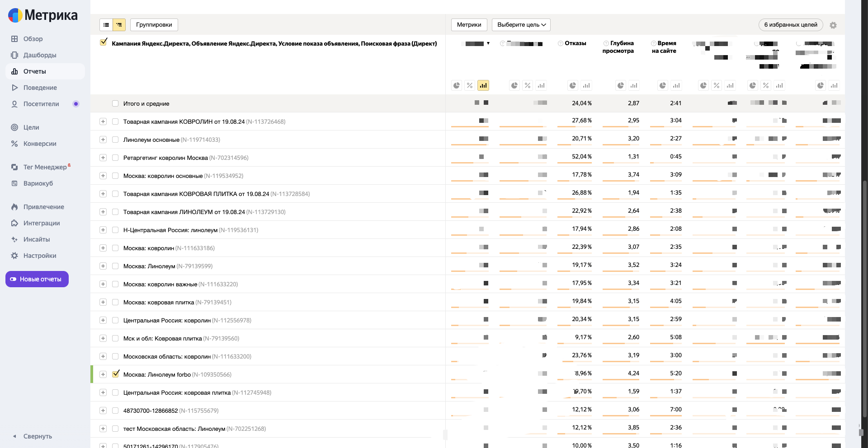
Task: Click the Группировки button
Action: [x=154, y=25]
